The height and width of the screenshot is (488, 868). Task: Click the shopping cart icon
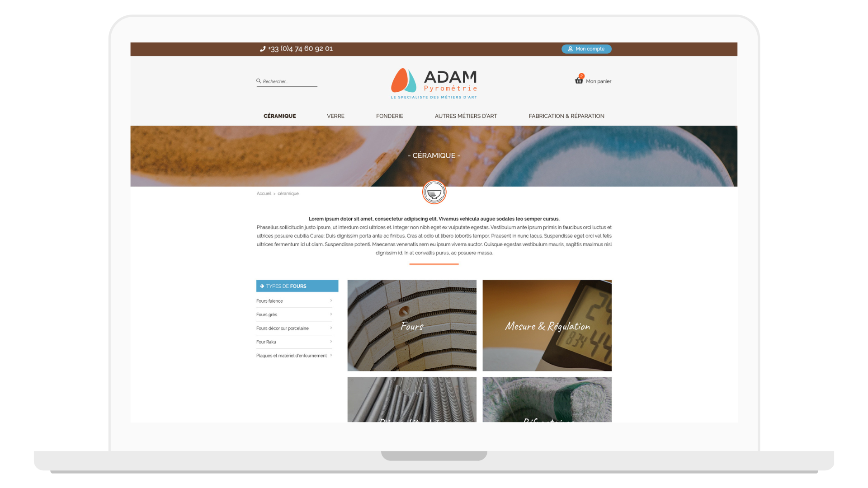[578, 80]
